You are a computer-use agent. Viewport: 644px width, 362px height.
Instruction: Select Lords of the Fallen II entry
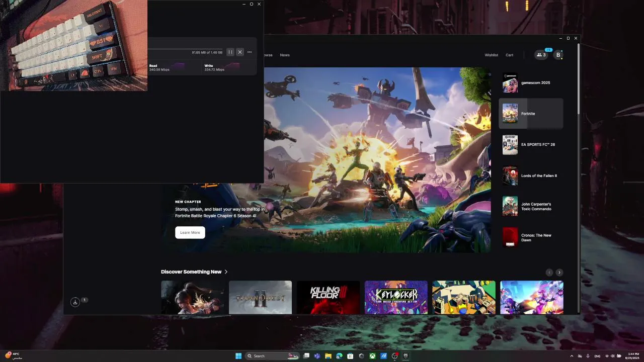pos(531,176)
